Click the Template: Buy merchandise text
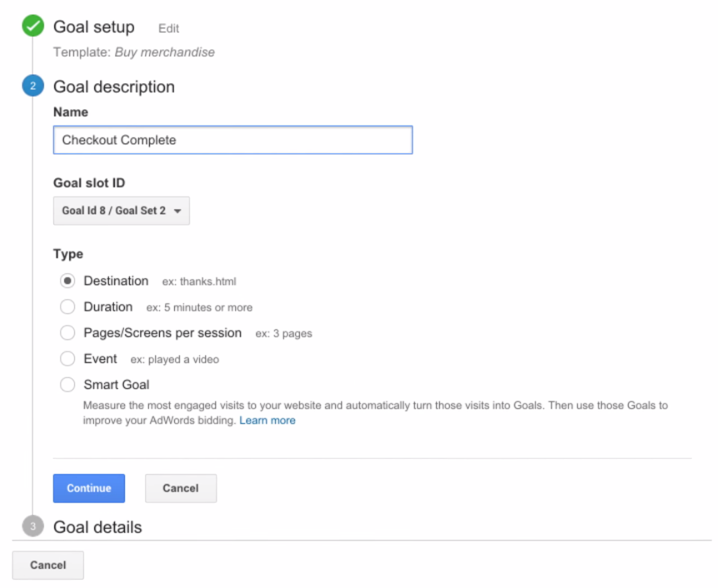Image resolution: width=718 pixels, height=588 pixels. 134,52
